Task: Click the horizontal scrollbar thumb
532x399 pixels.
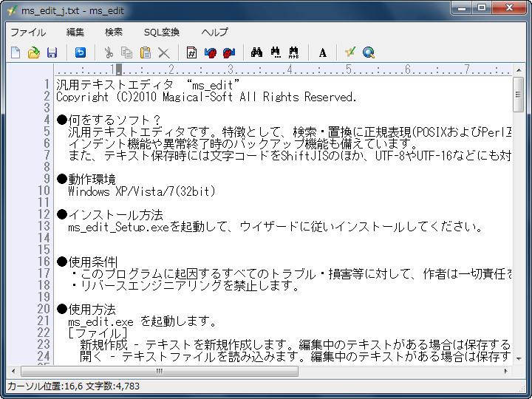Action: 160,371
